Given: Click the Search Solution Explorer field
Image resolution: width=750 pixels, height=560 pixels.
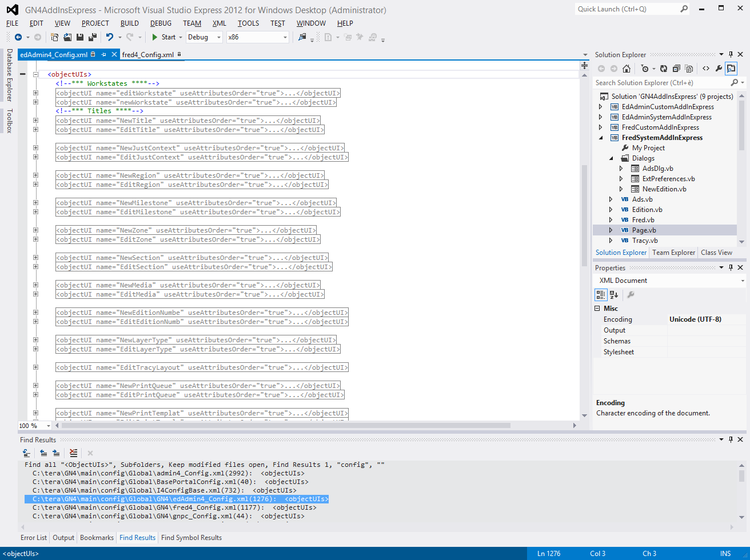Looking at the screenshot, I should click(661, 83).
